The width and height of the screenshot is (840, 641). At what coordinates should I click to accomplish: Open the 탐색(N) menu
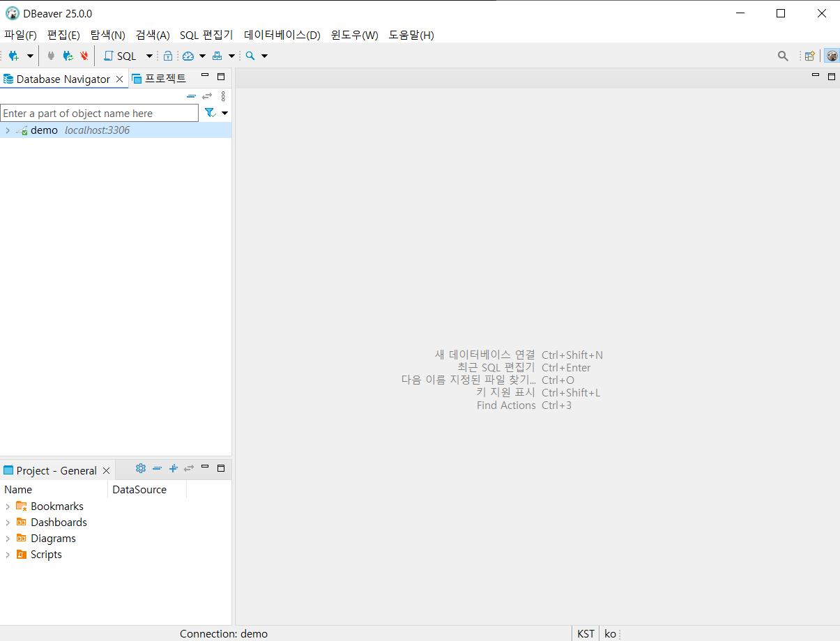click(108, 35)
